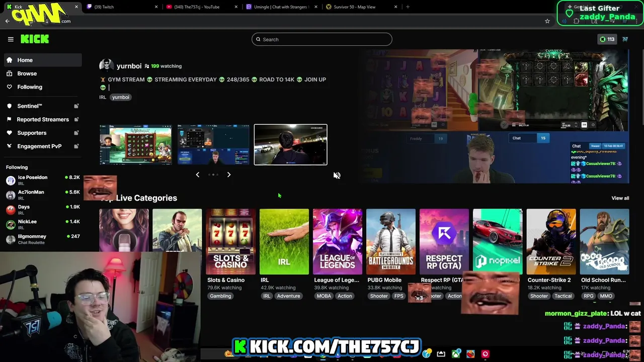
Task: Open the Counter-Strike 2 category card
Action: pos(551,242)
